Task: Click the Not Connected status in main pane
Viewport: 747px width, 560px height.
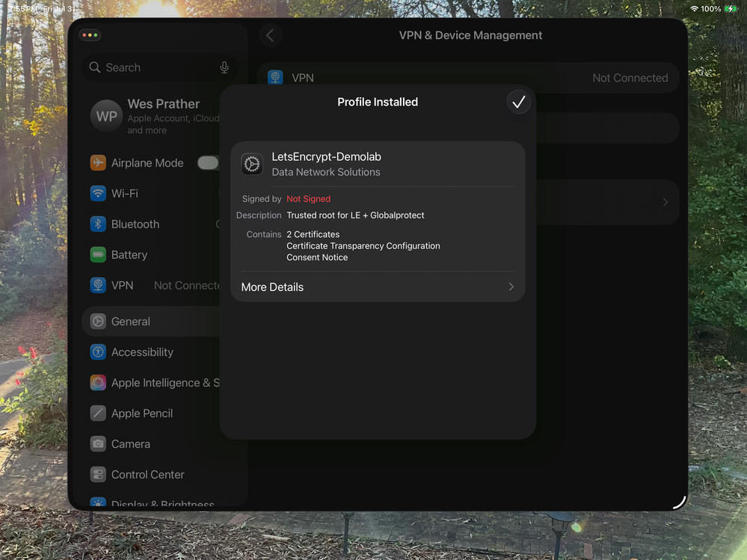Action: coord(630,78)
